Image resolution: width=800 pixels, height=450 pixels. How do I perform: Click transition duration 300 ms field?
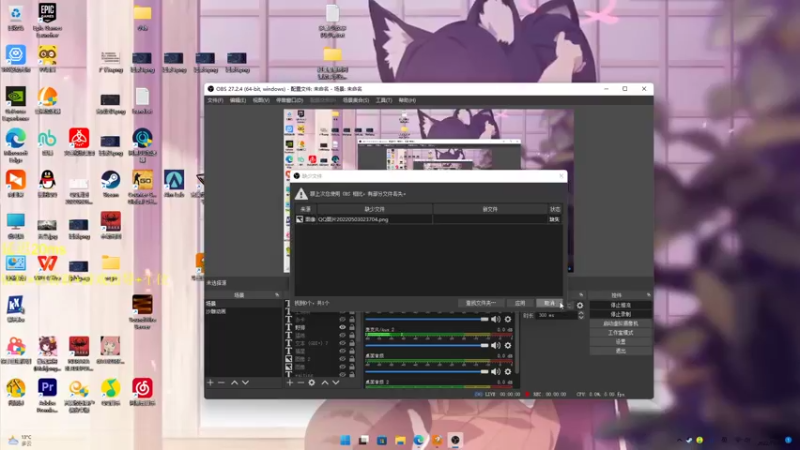[x=556, y=315]
